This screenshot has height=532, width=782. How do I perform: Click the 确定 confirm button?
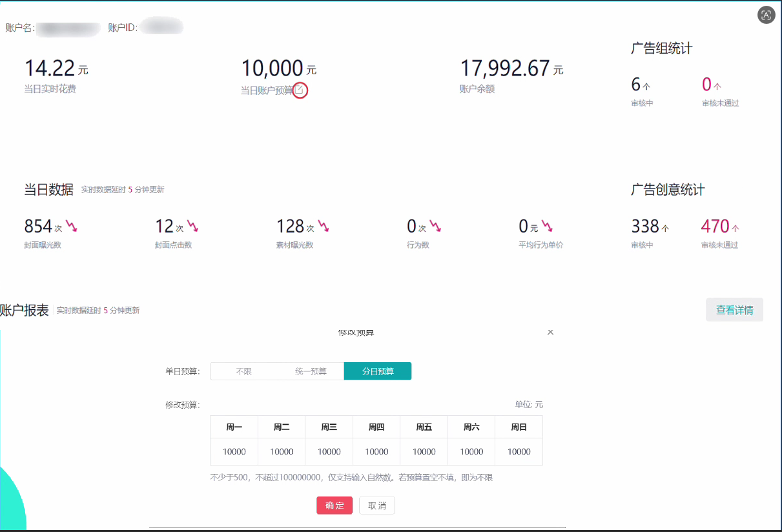click(x=334, y=506)
